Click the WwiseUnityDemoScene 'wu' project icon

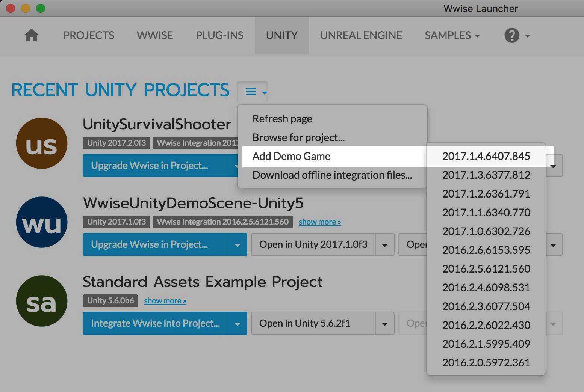(42, 222)
